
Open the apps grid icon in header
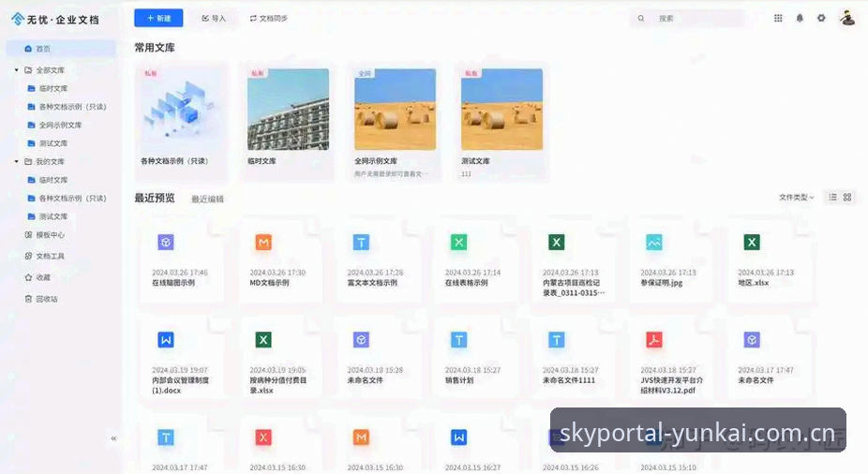pos(778,18)
